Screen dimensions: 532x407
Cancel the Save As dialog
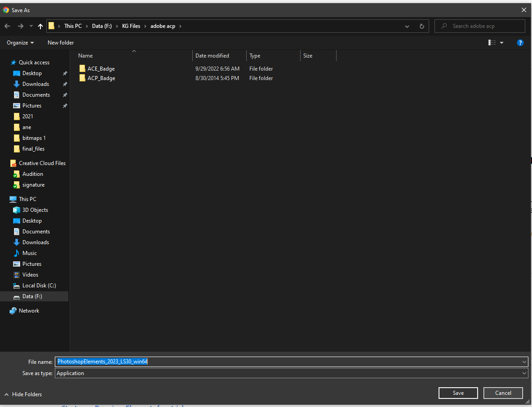[503, 393]
